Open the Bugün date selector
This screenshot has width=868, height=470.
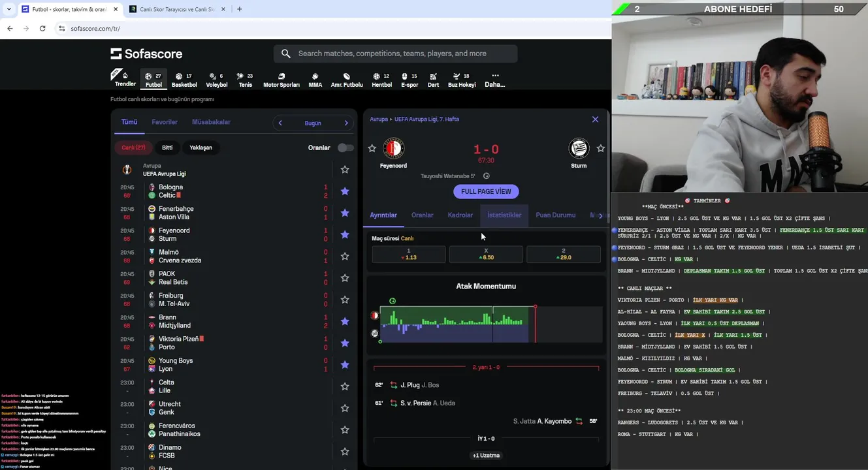313,123
